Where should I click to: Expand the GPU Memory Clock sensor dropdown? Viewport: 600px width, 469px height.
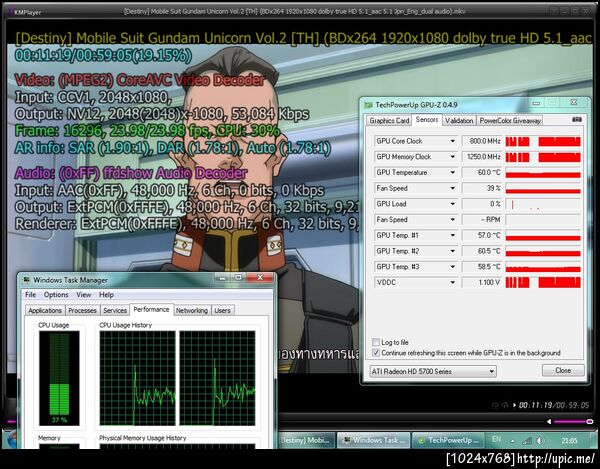(452, 157)
